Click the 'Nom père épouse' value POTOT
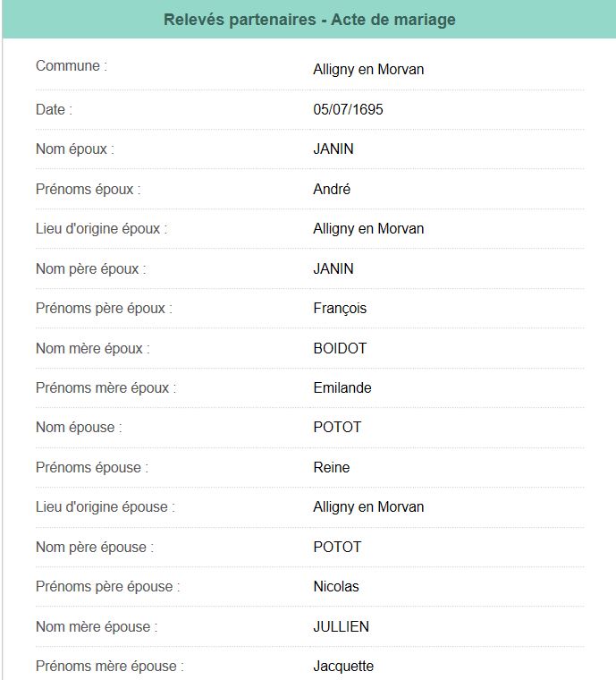The width and height of the screenshot is (616, 680). click(337, 547)
